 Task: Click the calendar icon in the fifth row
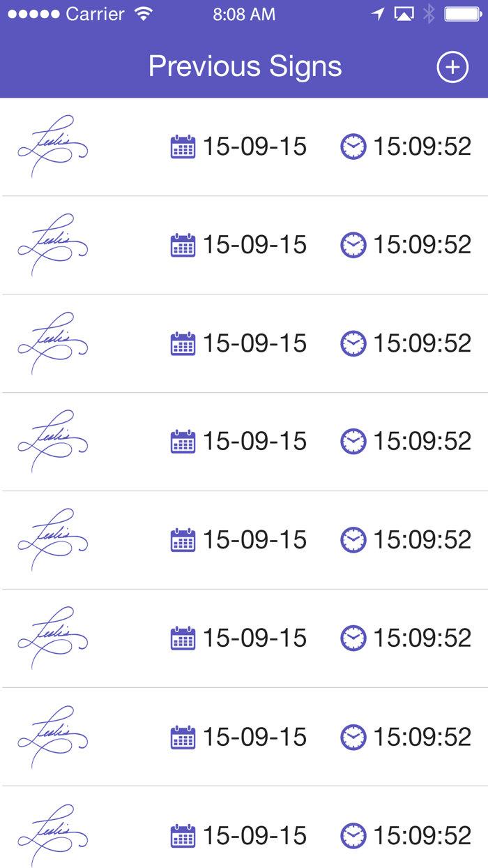(x=182, y=539)
